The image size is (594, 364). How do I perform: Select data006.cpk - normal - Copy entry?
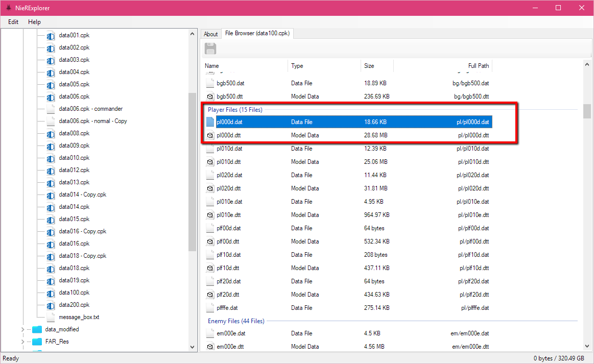tap(93, 121)
